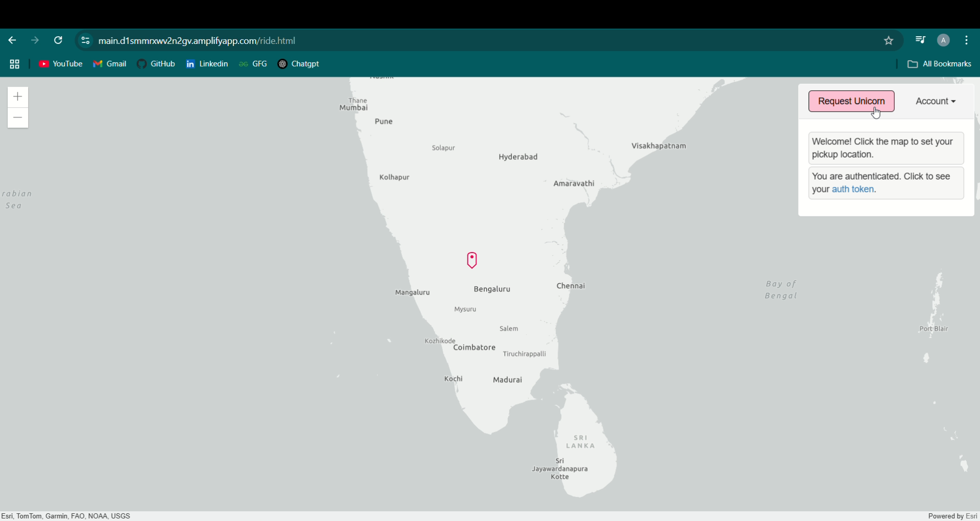Bookmark this page with the star icon
The width and height of the screenshot is (980, 521).
889,41
